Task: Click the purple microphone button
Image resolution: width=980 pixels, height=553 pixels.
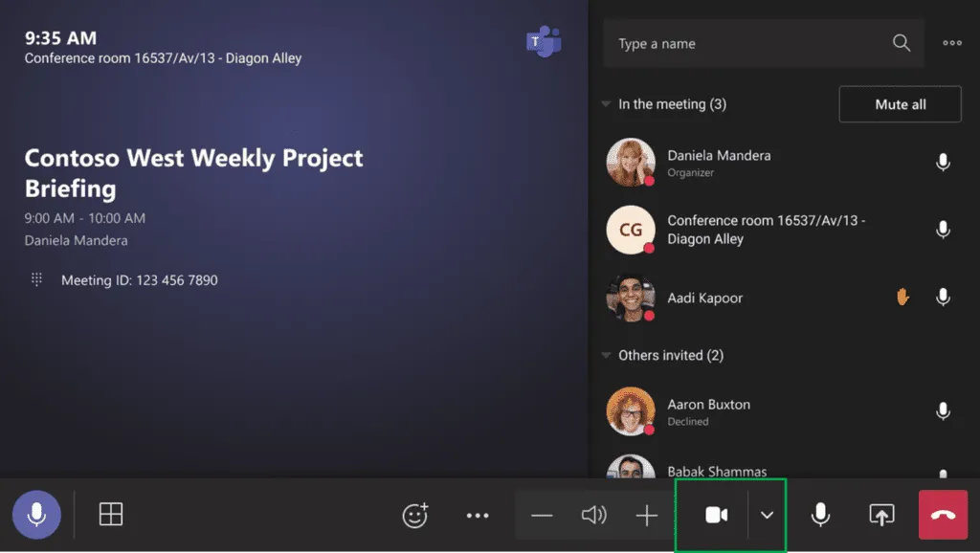Action: point(36,515)
